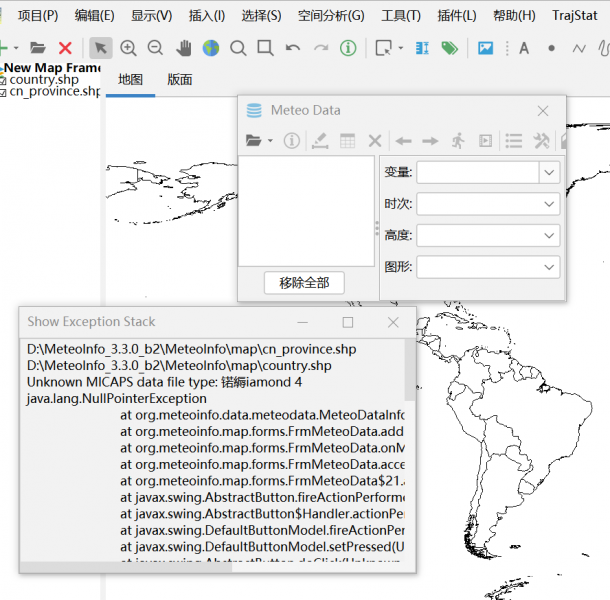Switch to the 版面 layout tab
The height and width of the screenshot is (600, 610).
[x=180, y=80]
